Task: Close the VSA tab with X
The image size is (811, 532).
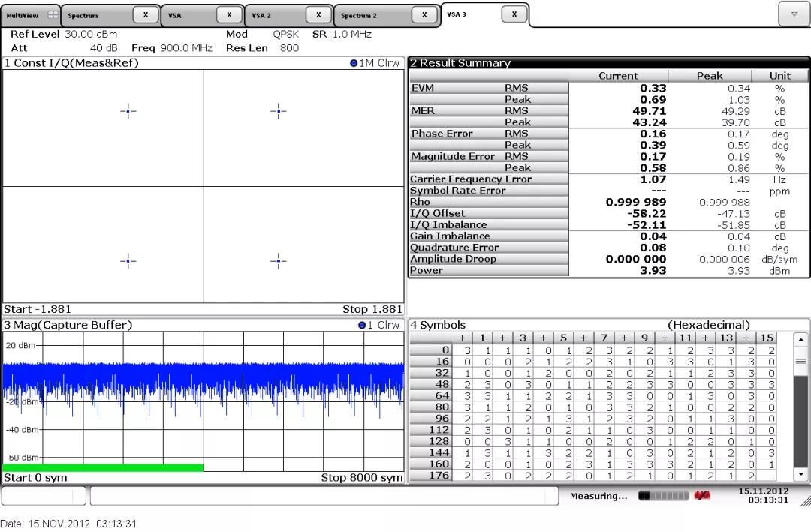Action: [x=229, y=15]
